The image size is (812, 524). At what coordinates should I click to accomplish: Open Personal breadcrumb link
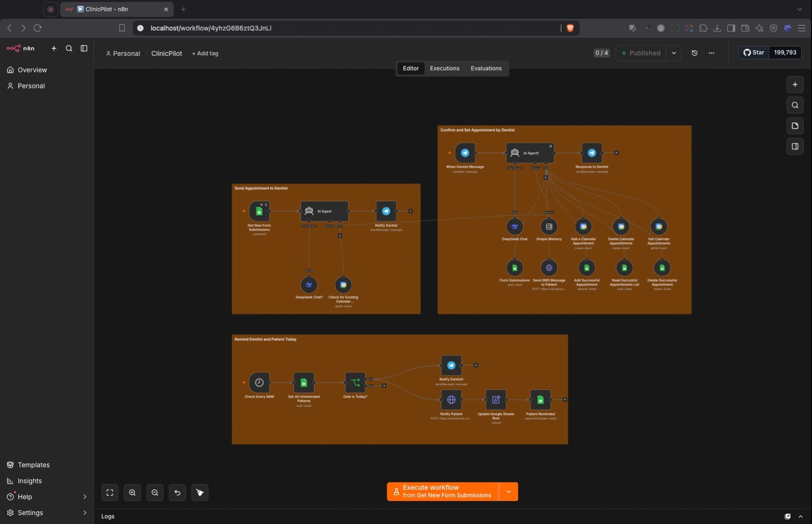123,54
